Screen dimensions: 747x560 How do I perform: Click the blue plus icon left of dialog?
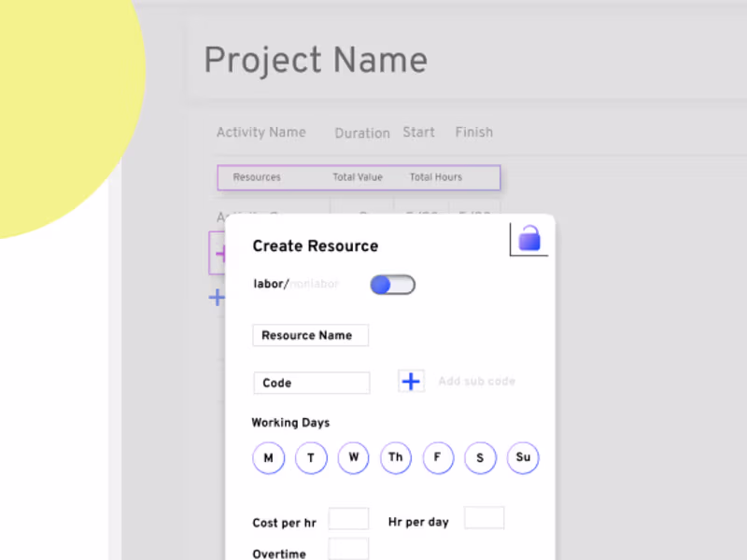(217, 297)
